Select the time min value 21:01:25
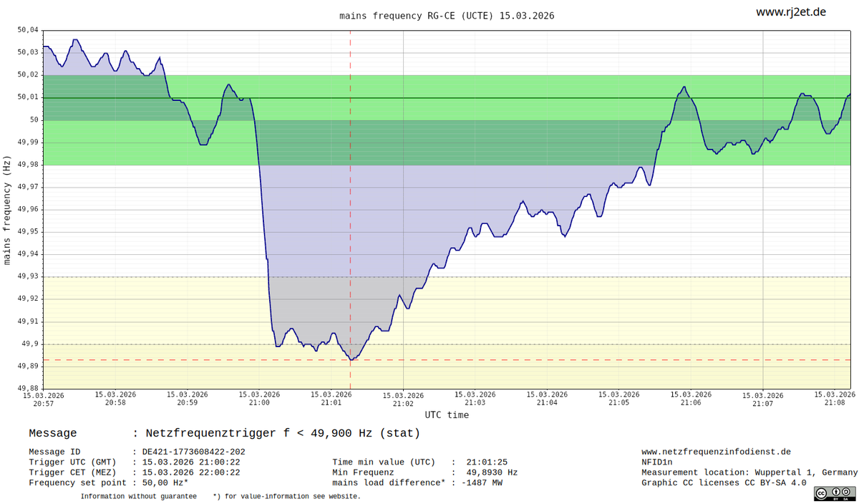Image resolution: width=859 pixels, height=504 pixels. coord(487,462)
